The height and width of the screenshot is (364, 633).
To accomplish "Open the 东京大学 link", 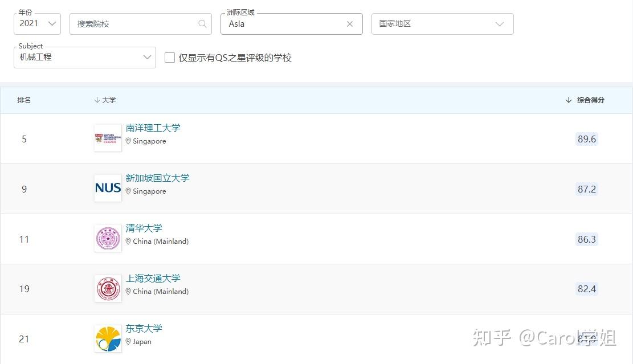I will pos(144,328).
